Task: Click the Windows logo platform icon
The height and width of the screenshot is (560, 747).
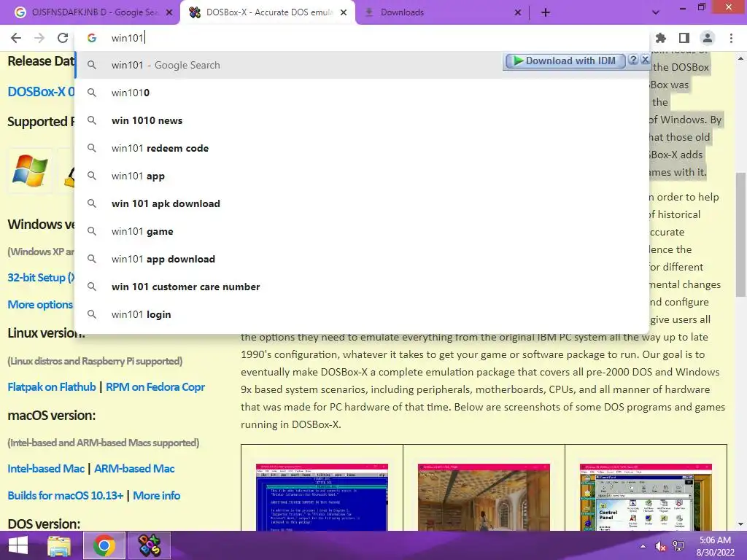Action: (30, 171)
